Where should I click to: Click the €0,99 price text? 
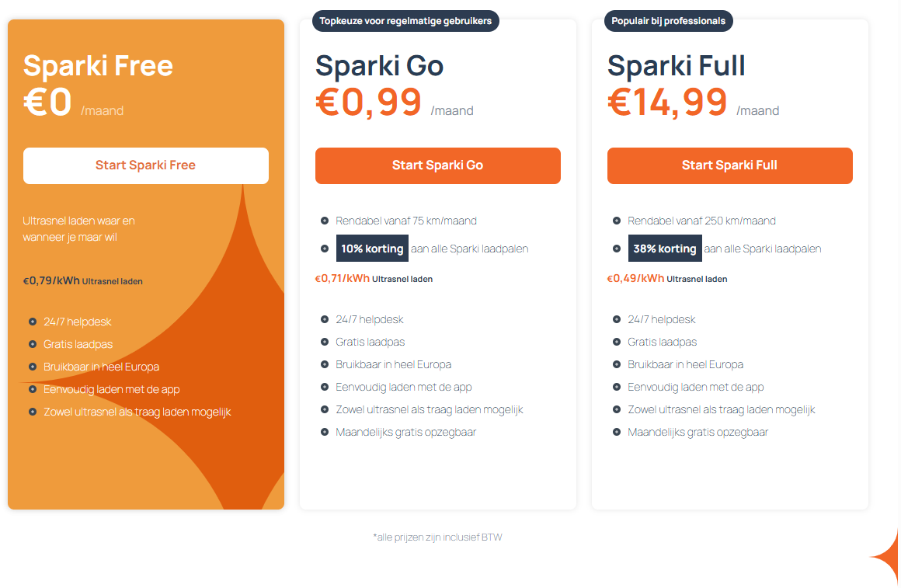point(369,103)
